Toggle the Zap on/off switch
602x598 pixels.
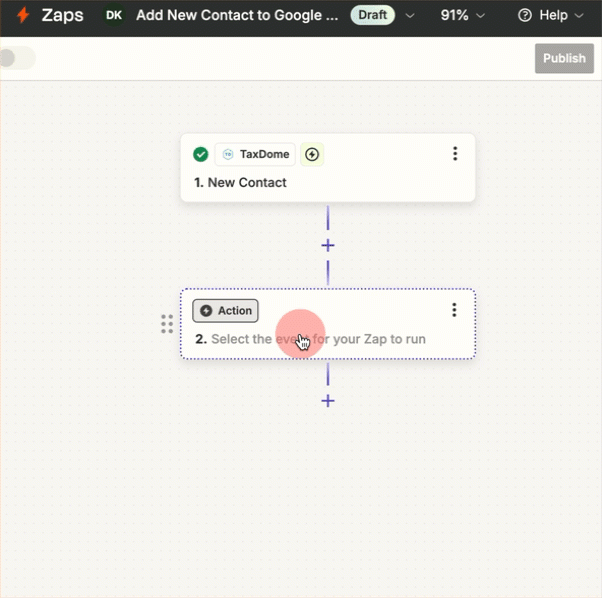(x=15, y=58)
